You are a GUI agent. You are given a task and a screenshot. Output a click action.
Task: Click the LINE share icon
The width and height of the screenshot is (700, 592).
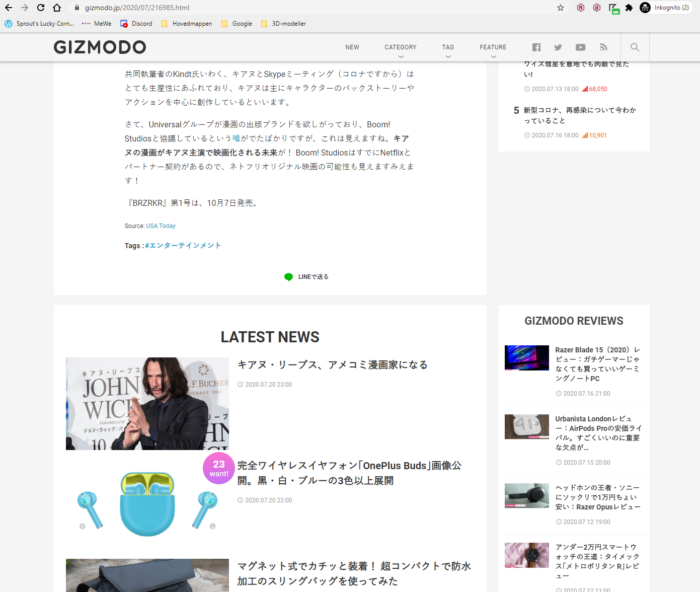288,276
